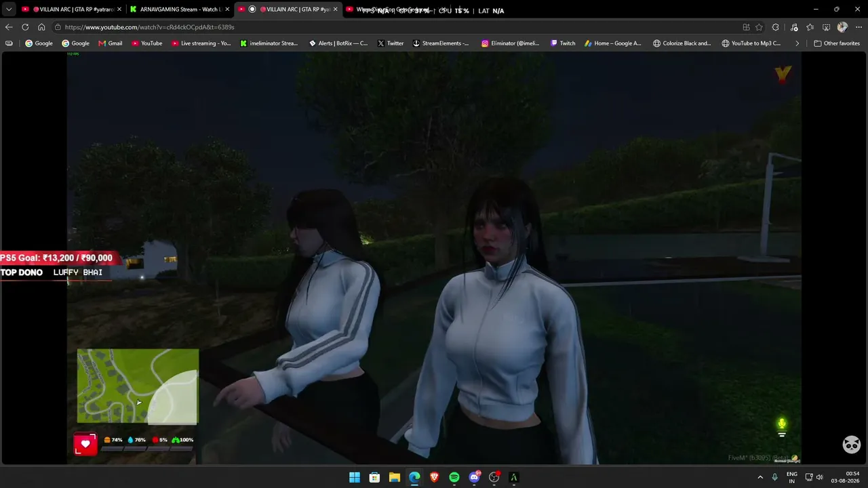Viewport: 868px width, 488px height.
Task: View site information lock icon
Action: click(59, 27)
